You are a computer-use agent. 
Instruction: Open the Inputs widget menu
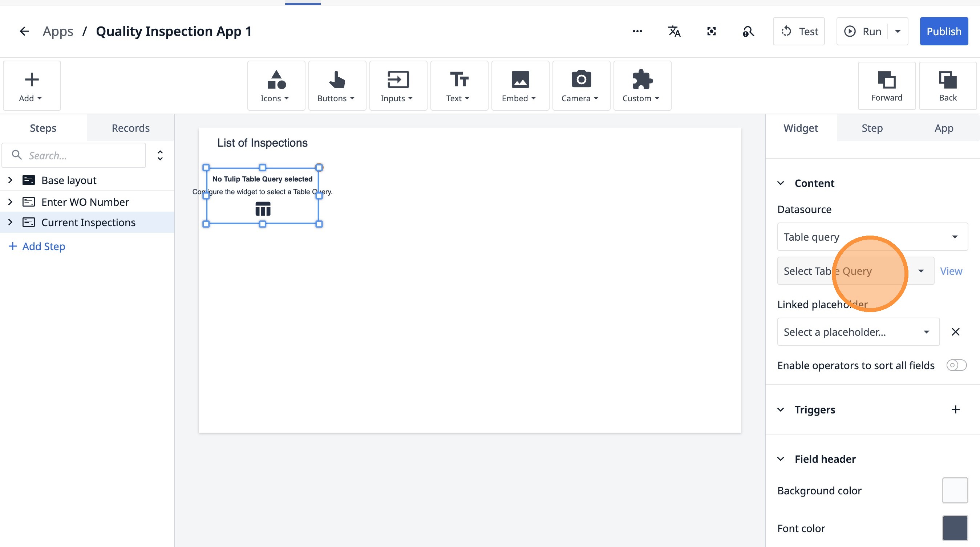point(398,86)
